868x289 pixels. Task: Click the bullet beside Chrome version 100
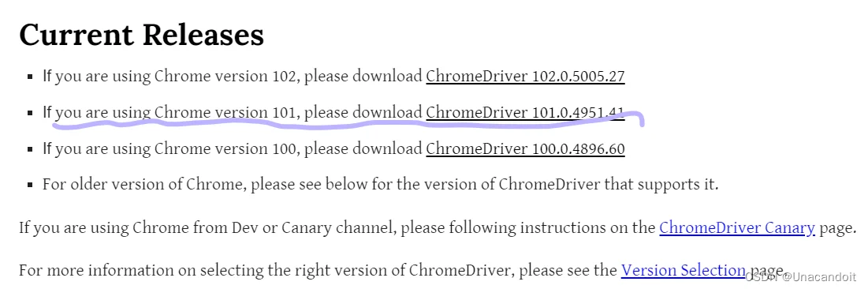(x=30, y=150)
